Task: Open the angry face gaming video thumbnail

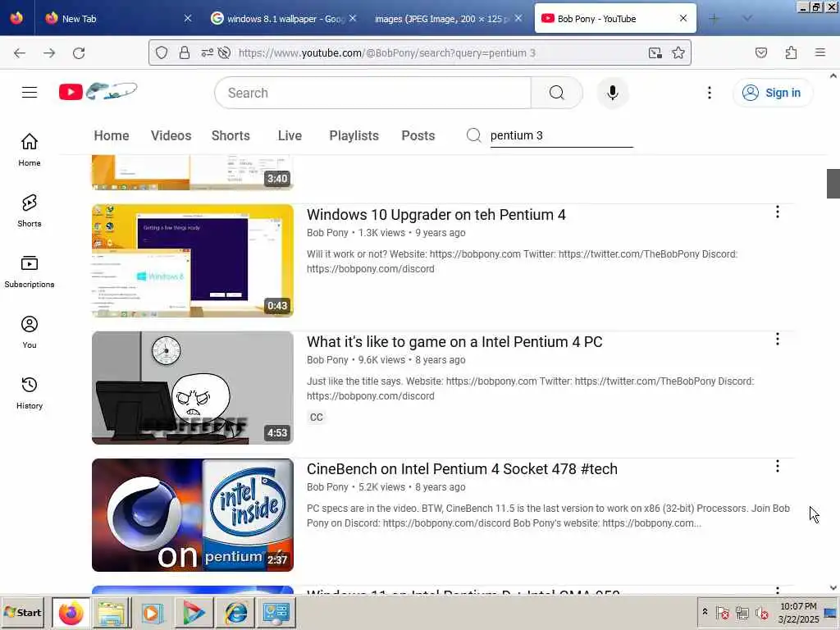Action: tap(192, 387)
